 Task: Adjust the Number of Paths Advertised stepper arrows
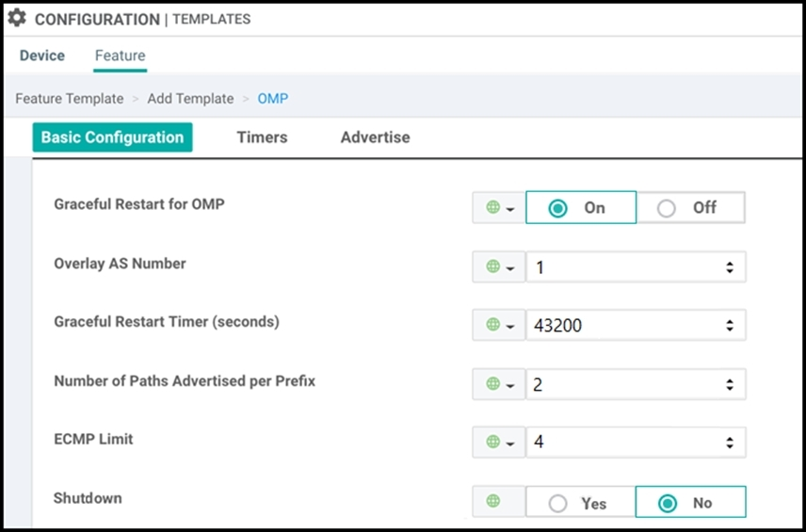click(x=730, y=384)
